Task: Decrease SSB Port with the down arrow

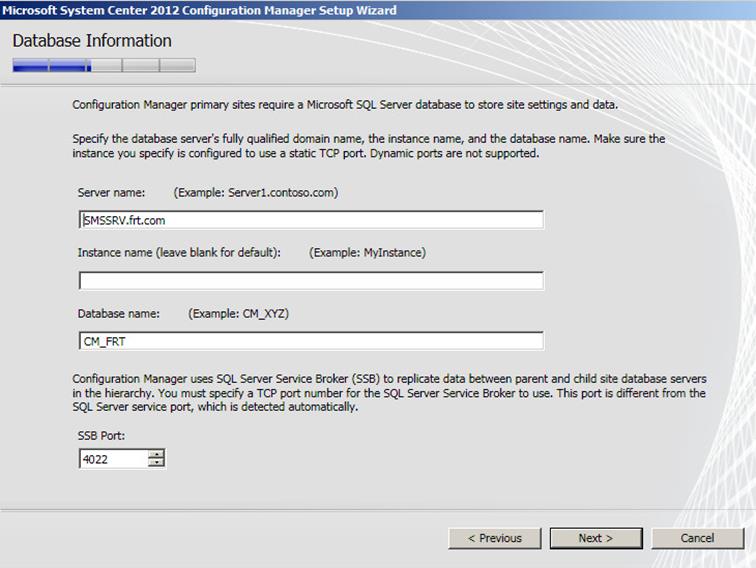Action: [156, 464]
